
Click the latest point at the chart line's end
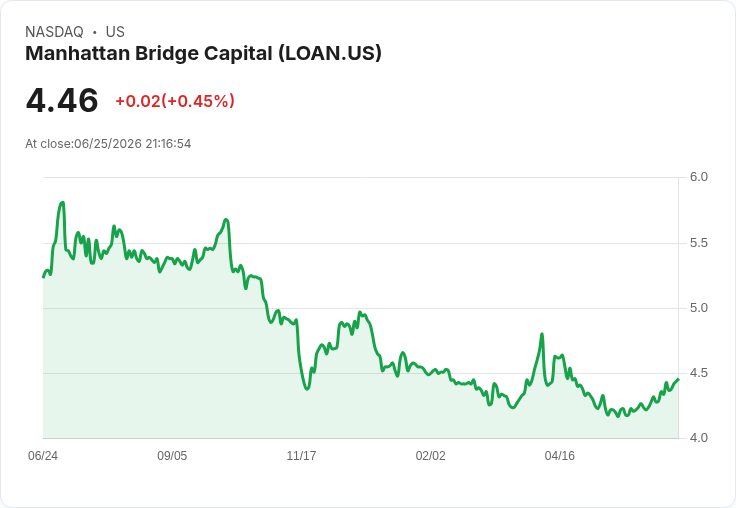(x=678, y=379)
